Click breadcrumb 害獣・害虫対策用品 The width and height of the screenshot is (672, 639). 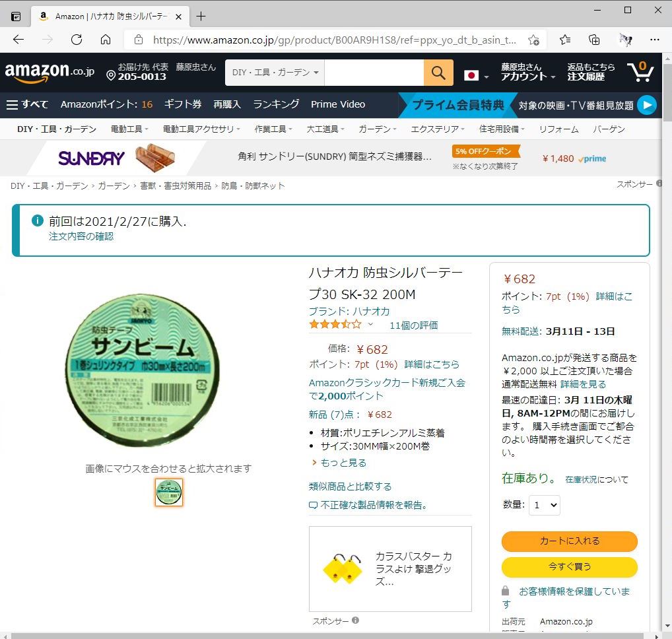point(176,185)
